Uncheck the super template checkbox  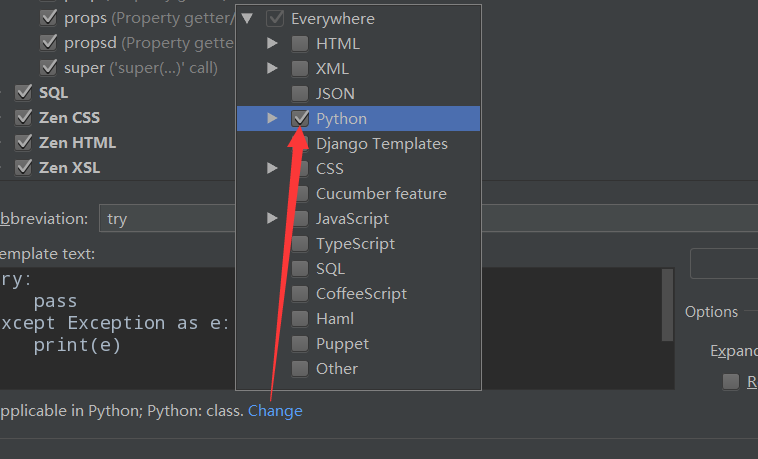(48, 68)
